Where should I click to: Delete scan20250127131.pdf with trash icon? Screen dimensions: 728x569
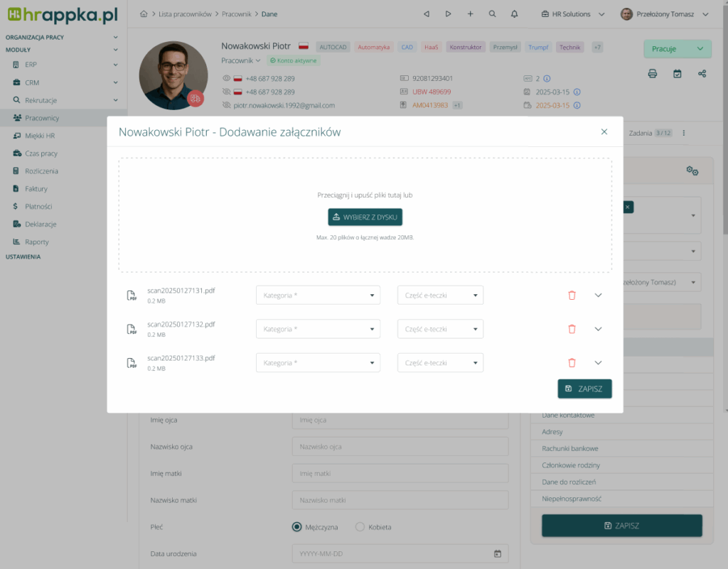[x=572, y=296]
